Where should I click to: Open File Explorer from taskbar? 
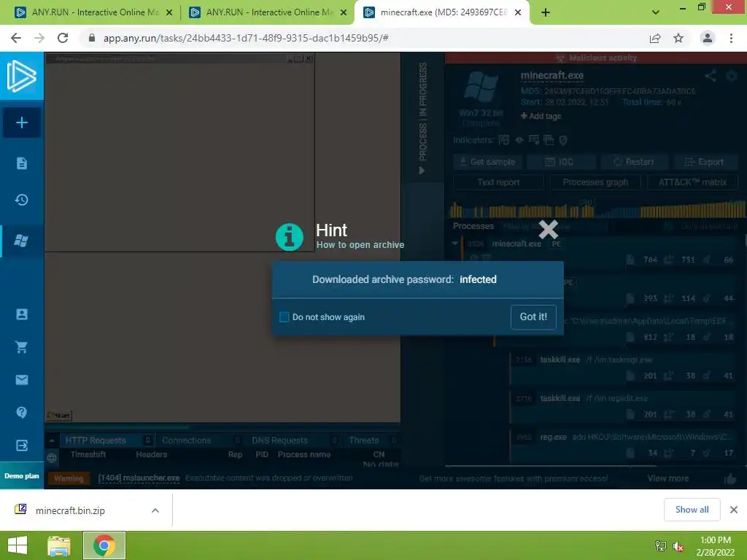pyautogui.click(x=59, y=545)
